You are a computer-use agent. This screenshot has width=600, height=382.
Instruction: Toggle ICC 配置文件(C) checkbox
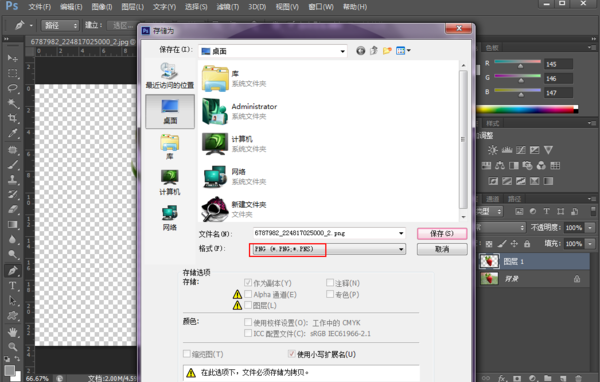tap(248, 333)
